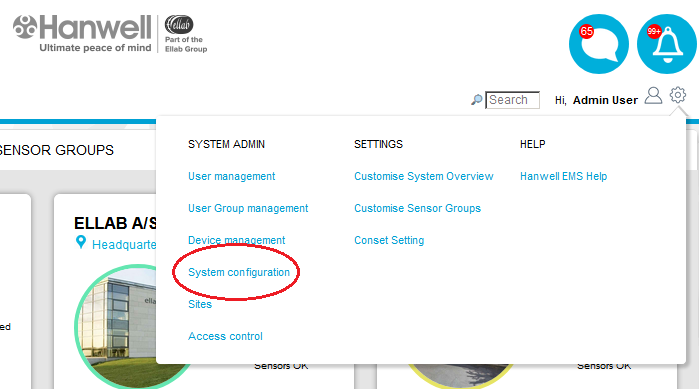Click the search magnifier icon
699x390 pixels.
(477, 100)
